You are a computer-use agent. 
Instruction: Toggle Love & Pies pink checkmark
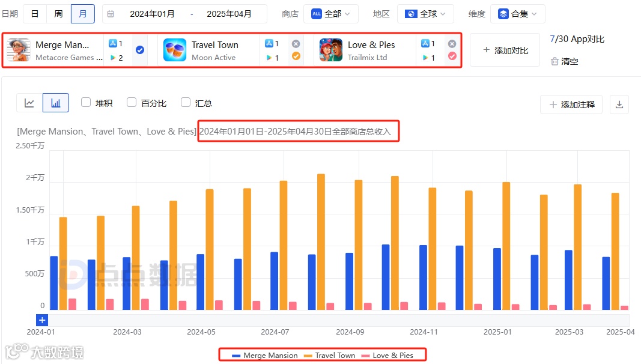(x=452, y=56)
